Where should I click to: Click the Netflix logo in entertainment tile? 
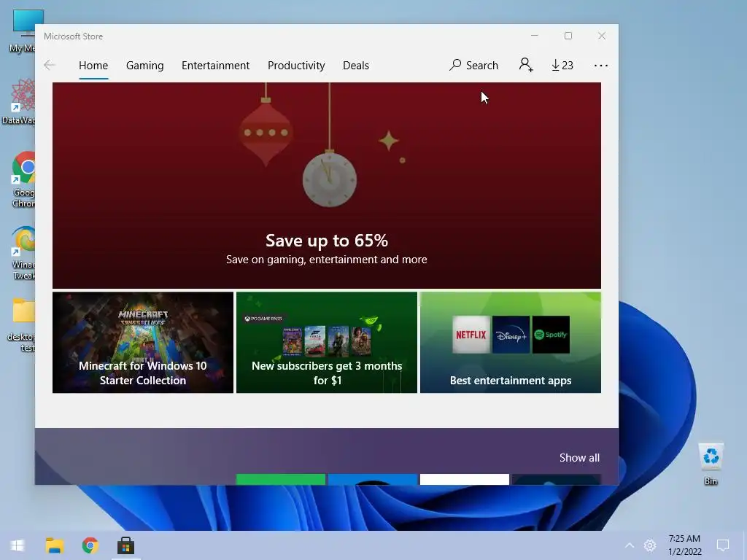coord(471,335)
